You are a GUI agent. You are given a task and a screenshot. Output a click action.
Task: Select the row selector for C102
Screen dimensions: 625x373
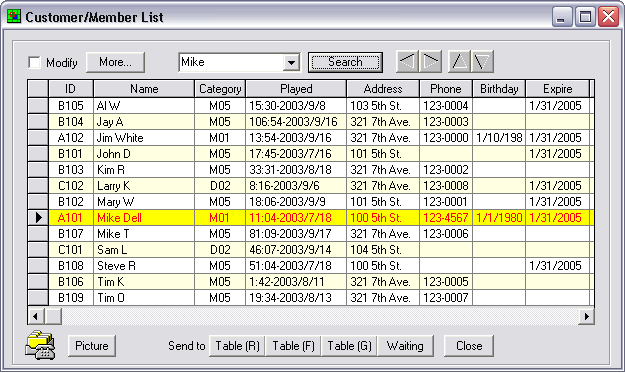[x=38, y=186]
